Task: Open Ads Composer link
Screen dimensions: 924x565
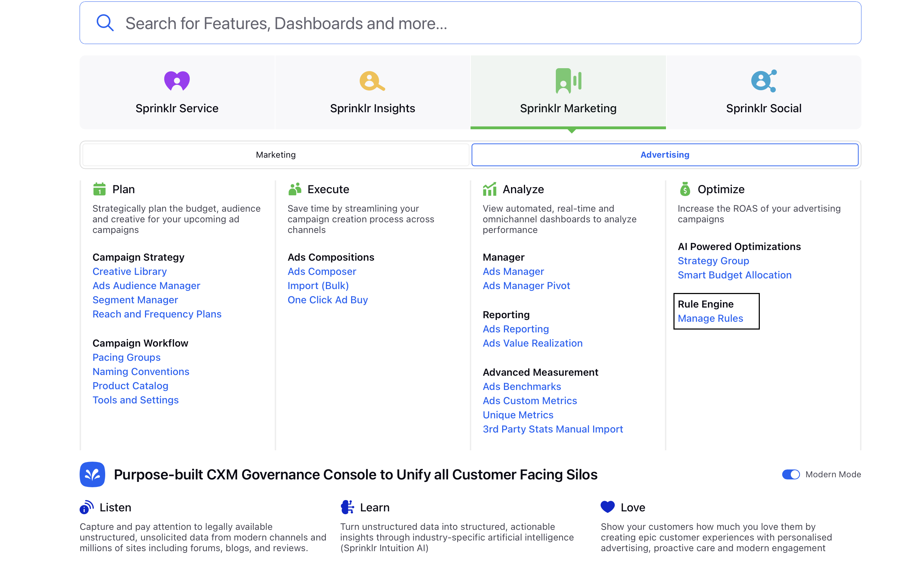Action: point(322,271)
